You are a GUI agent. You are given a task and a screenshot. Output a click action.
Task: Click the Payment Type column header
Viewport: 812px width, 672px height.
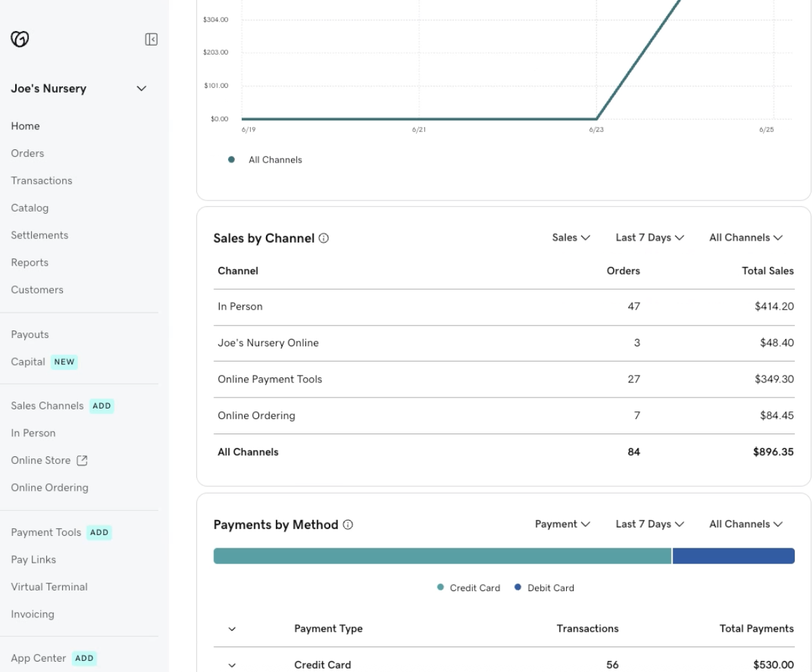(328, 629)
